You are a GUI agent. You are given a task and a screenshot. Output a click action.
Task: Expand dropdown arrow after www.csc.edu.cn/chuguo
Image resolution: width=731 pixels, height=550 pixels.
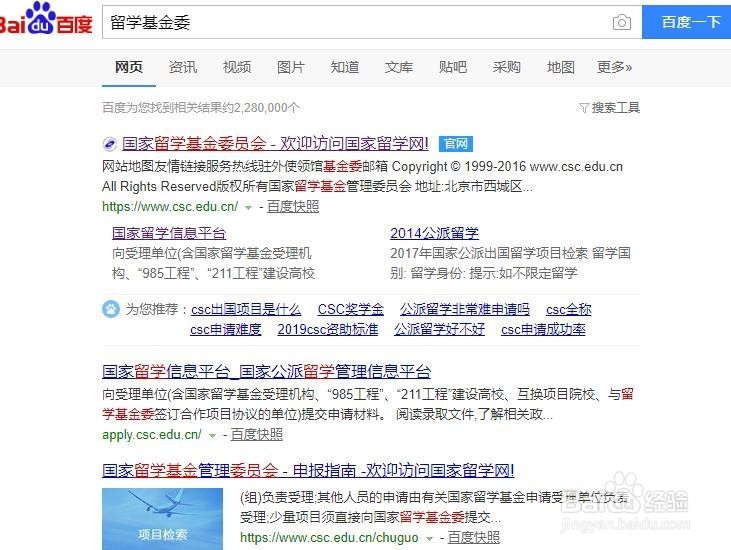point(429,538)
